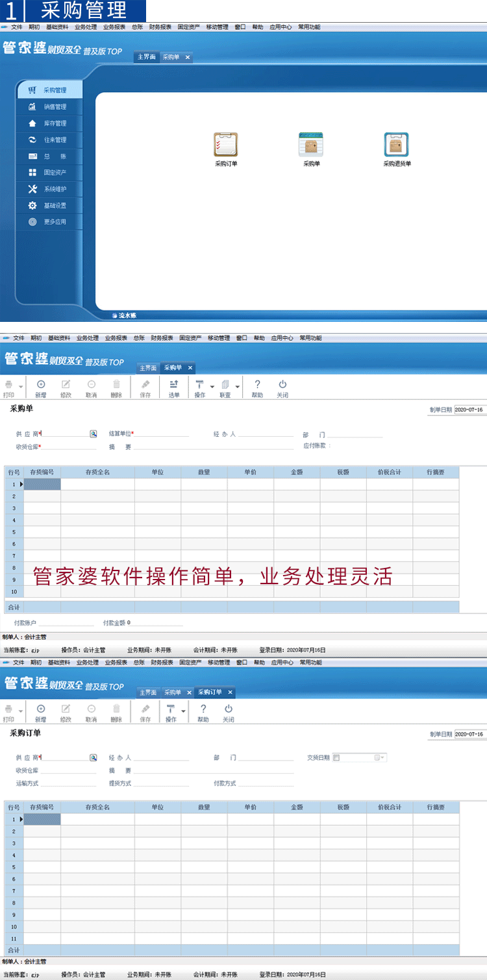Expand 打印 dropdown arrow in 采购订单 window
Viewport: 487px width, 980px height.
(21, 711)
